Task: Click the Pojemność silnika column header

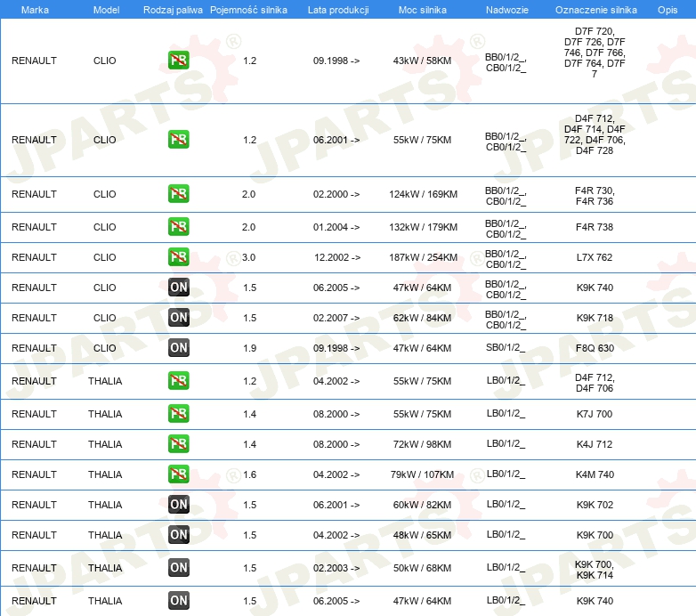Action: pyautogui.click(x=248, y=10)
